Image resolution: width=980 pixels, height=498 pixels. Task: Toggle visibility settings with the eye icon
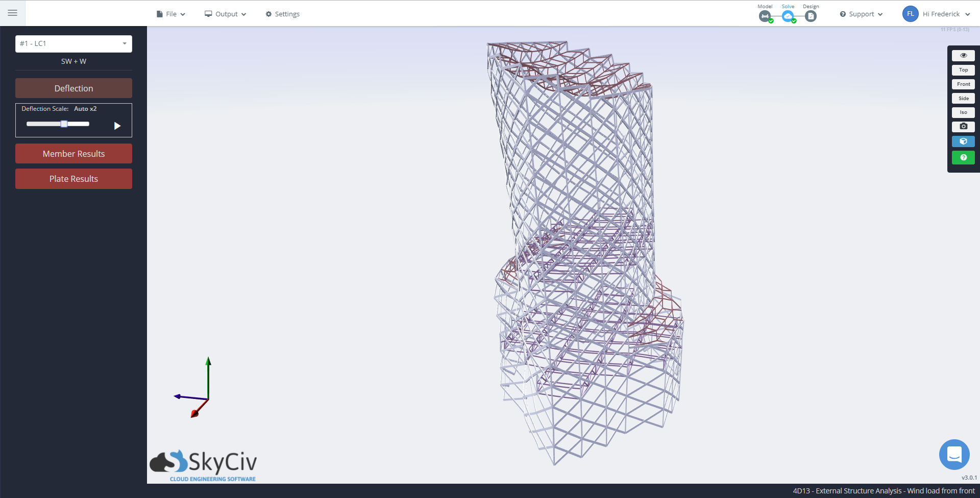point(963,55)
